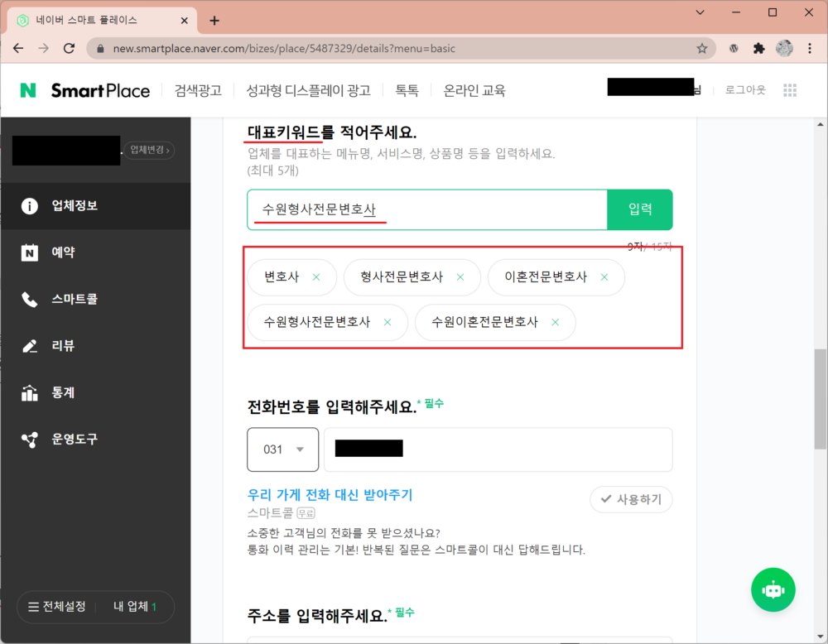The image size is (828, 644).
Task: Open the Naver services grid menu
Action: (790, 89)
